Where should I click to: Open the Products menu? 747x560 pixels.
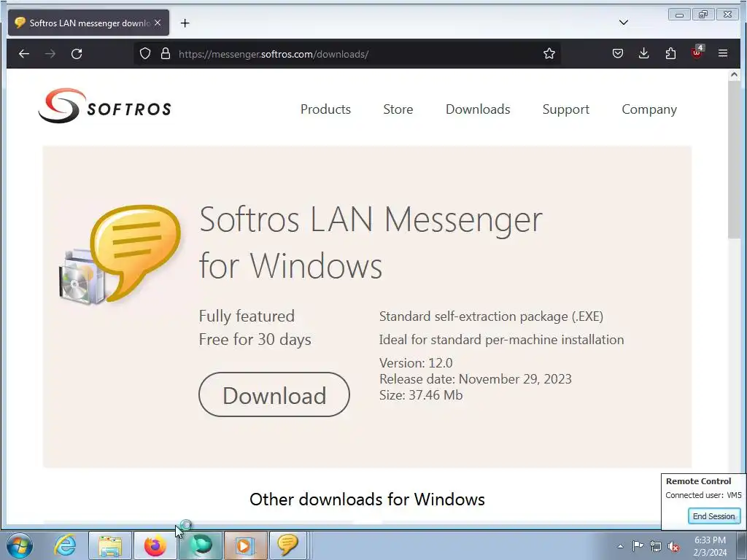click(x=325, y=109)
